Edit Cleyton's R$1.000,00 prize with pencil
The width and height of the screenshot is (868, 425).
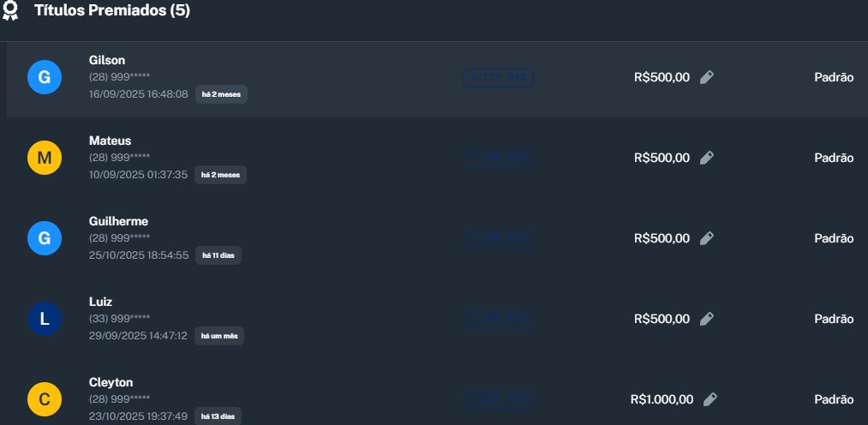709,399
